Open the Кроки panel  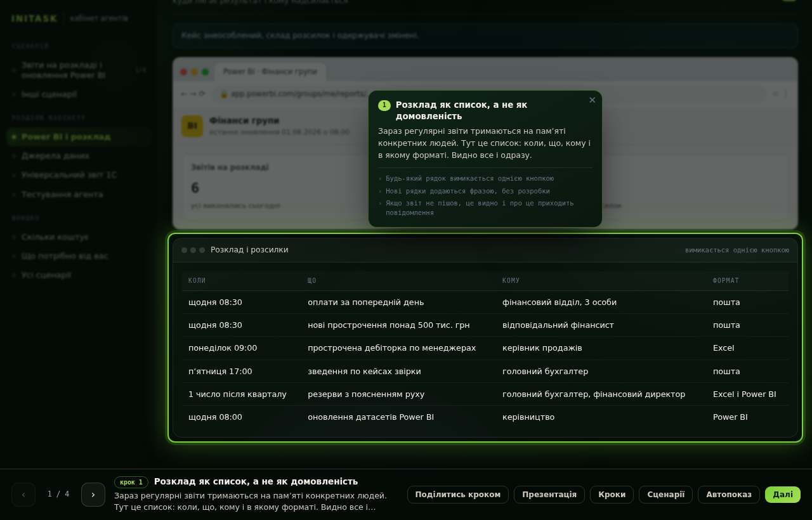pyautogui.click(x=612, y=495)
